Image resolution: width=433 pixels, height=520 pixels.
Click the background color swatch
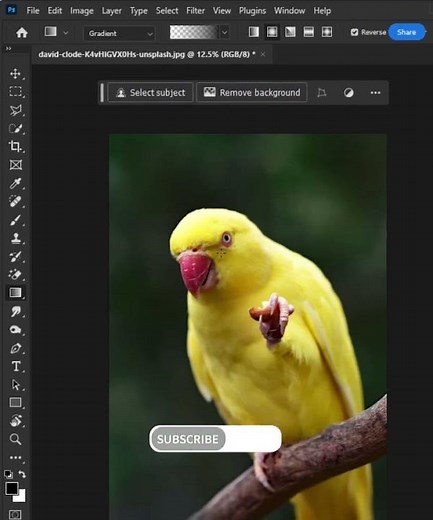(x=21, y=498)
